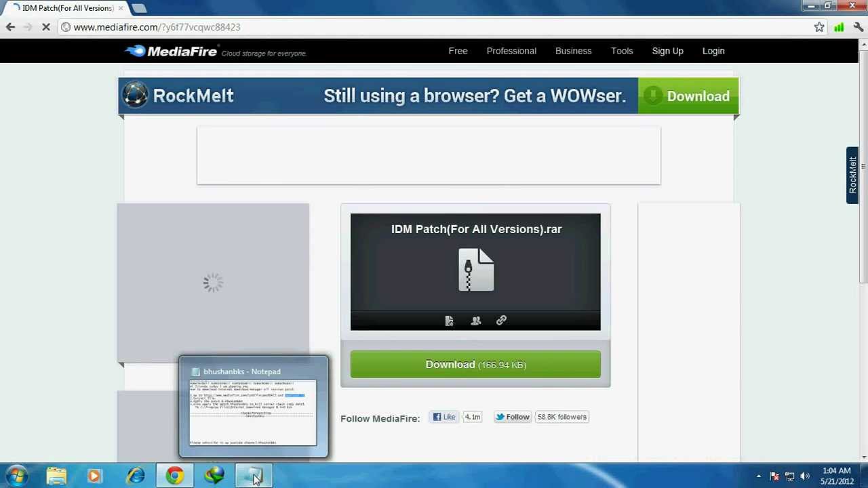
Task: Click the RockMelt side tab
Action: [852, 175]
